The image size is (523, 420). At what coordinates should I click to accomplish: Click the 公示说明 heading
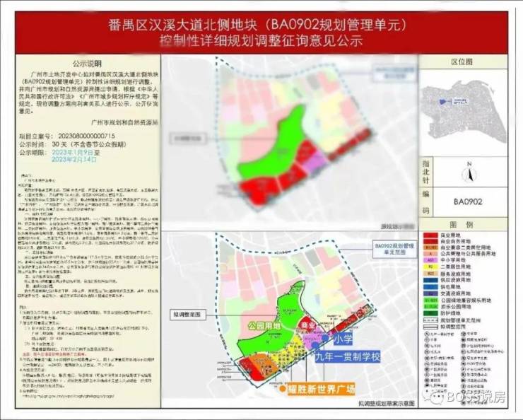pos(87,64)
